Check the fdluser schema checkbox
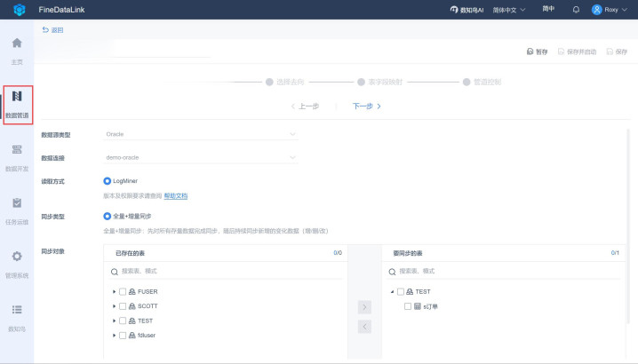This screenshot has width=638, height=364. click(x=123, y=336)
